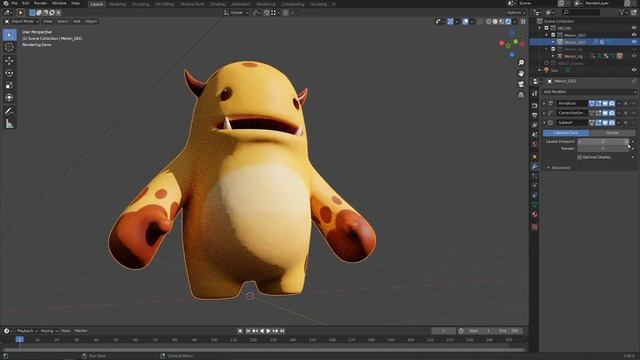The height and width of the screenshot is (360, 640).
Task: Toggle camera view with camera icon
Action: tap(521, 84)
